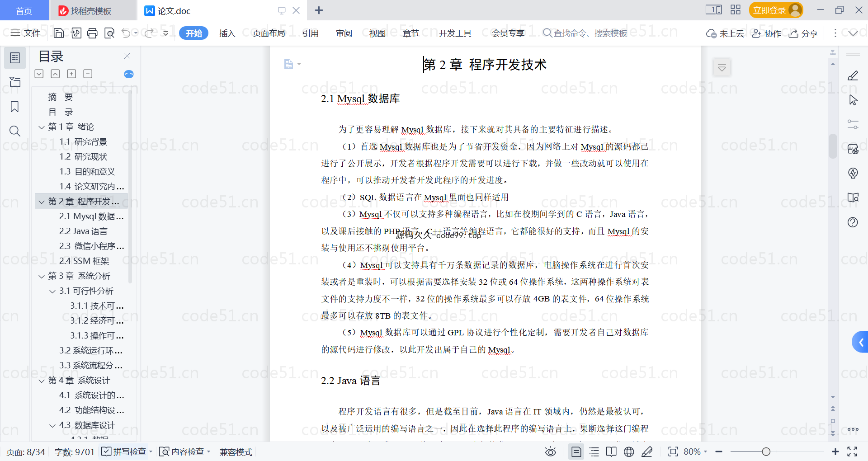Select 2.2 Java 语言 in outline
The width and height of the screenshot is (868, 461).
point(83,231)
